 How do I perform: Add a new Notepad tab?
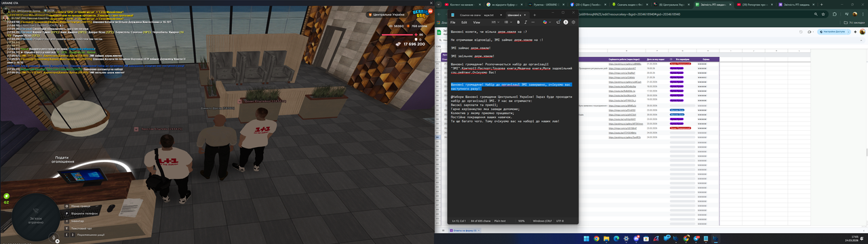click(x=534, y=15)
